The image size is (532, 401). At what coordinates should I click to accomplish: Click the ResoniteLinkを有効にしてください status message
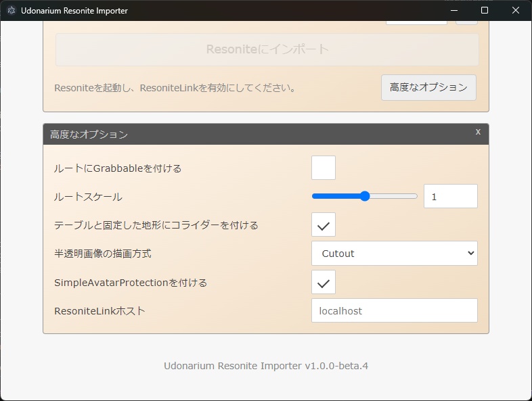[x=175, y=88]
